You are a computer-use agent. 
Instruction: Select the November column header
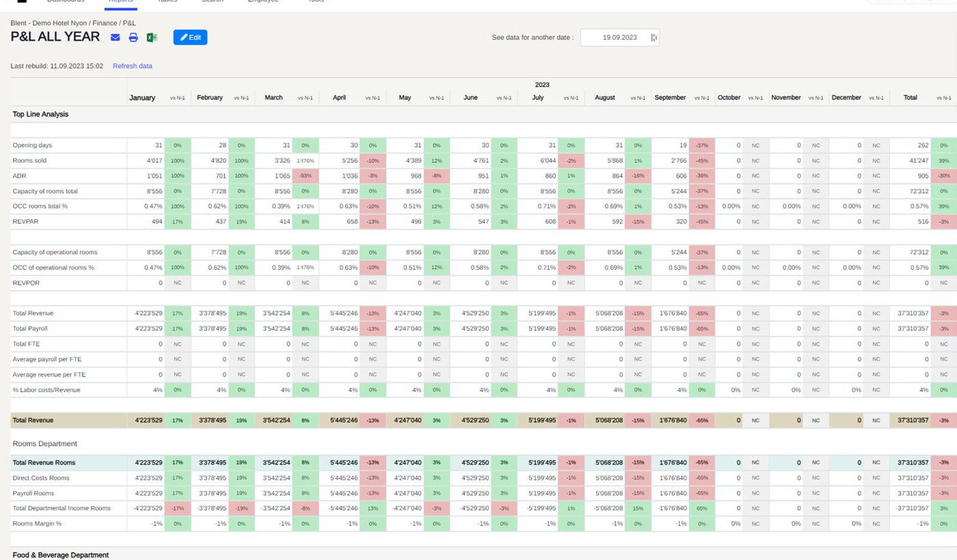pyautogui.click(x=786, y=97)
